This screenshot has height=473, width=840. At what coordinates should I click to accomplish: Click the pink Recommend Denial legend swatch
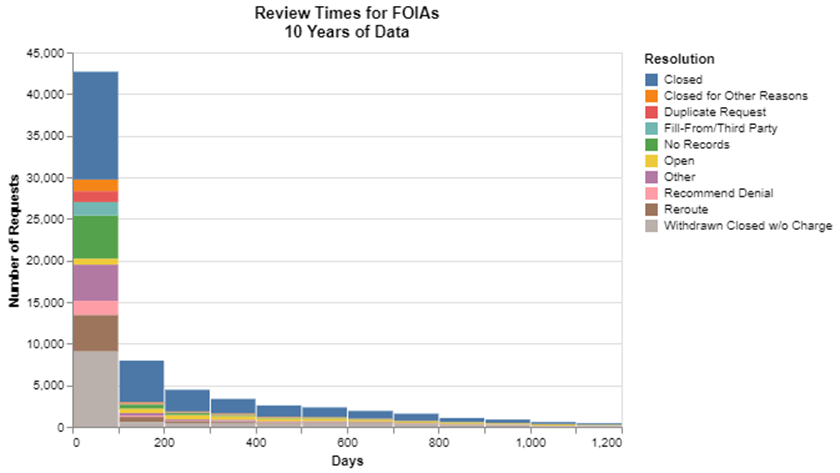[x=651, y=193]
